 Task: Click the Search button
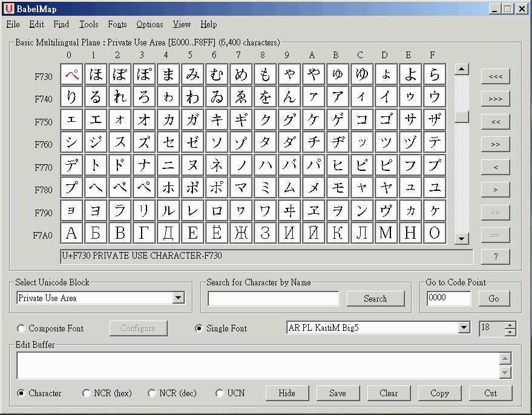click(375, 299)
